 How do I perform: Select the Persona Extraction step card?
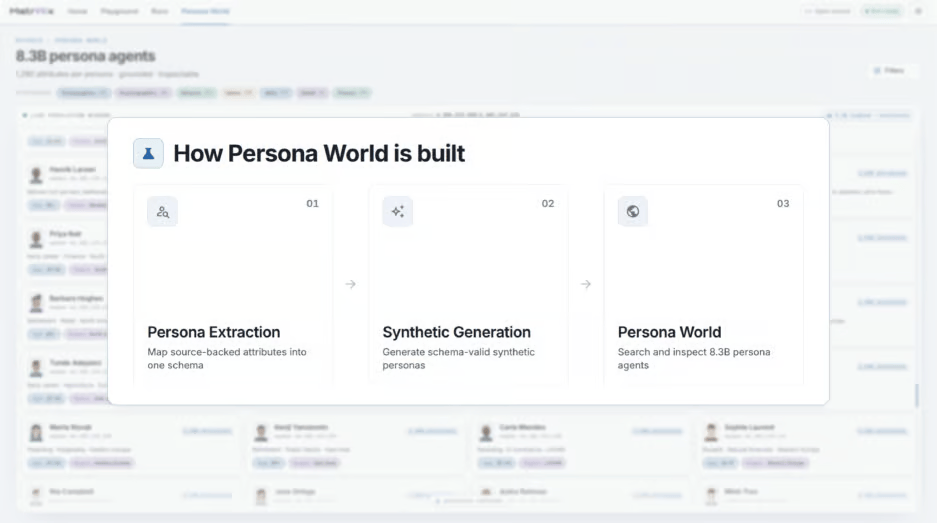point(233,286)
